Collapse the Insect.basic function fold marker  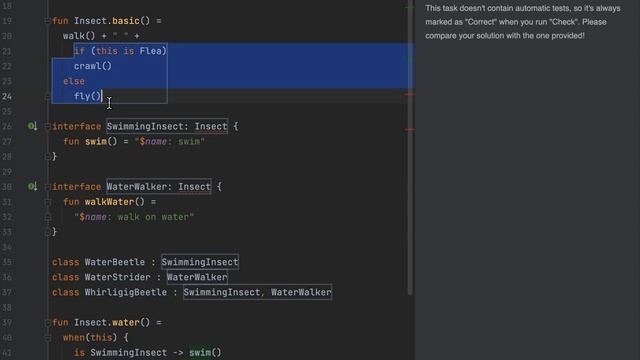coord(47,21)
